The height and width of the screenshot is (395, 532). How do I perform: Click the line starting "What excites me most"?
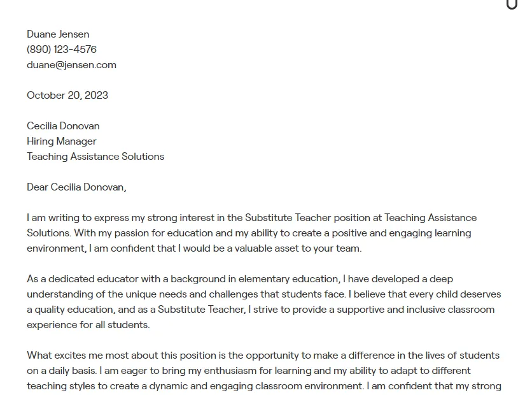click(263, 355)
